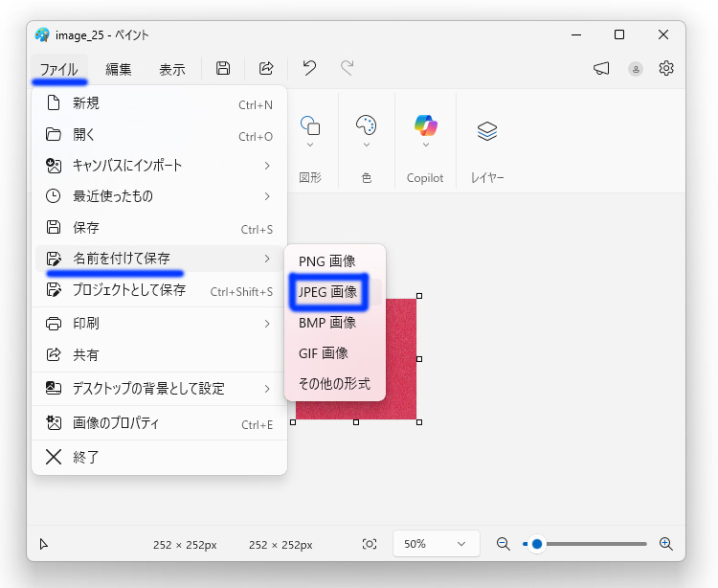Choose PNG 画像 format option
Viewport: 718px width, 588px height.
pyautogui.click(x=327, y=261)
